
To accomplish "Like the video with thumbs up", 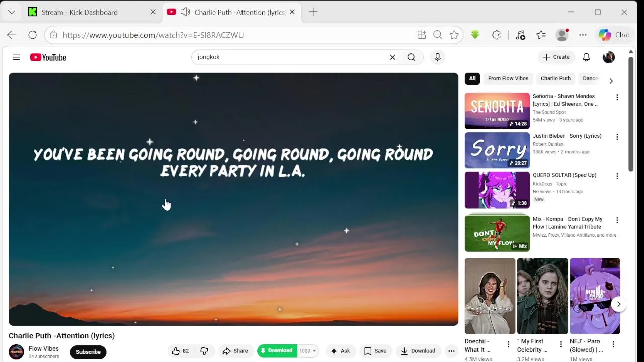I will 180,351.
